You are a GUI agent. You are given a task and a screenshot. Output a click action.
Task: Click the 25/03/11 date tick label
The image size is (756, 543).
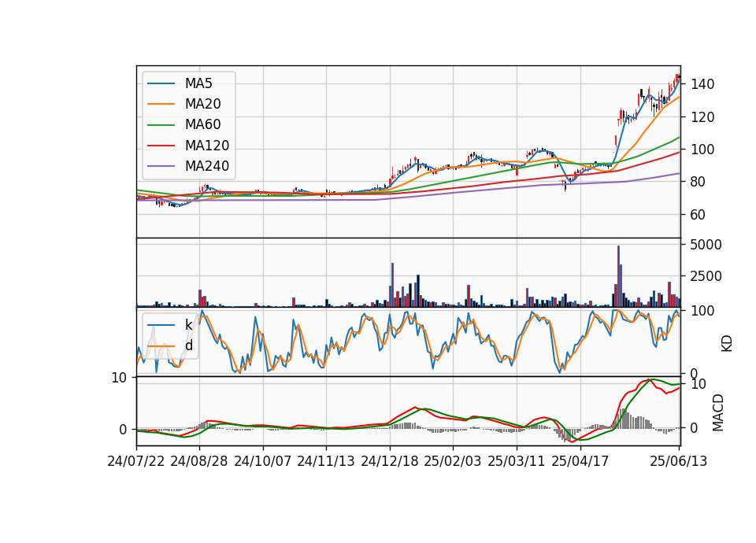[517, 461]
